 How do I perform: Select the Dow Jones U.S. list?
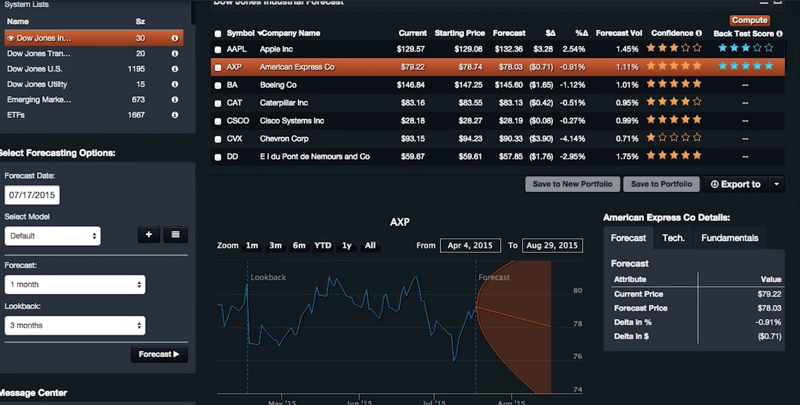click(x=93, y=69)
